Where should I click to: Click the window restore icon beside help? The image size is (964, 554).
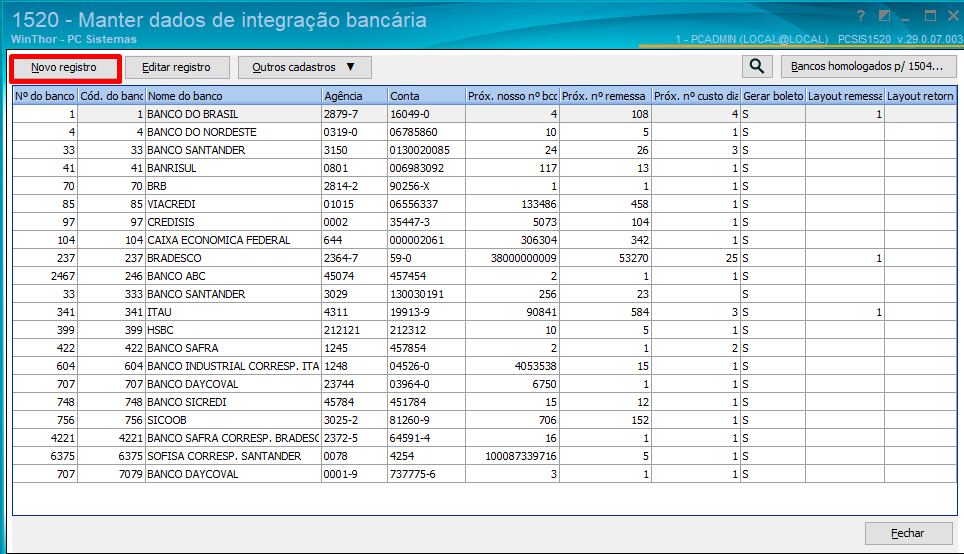pos(884,16)
